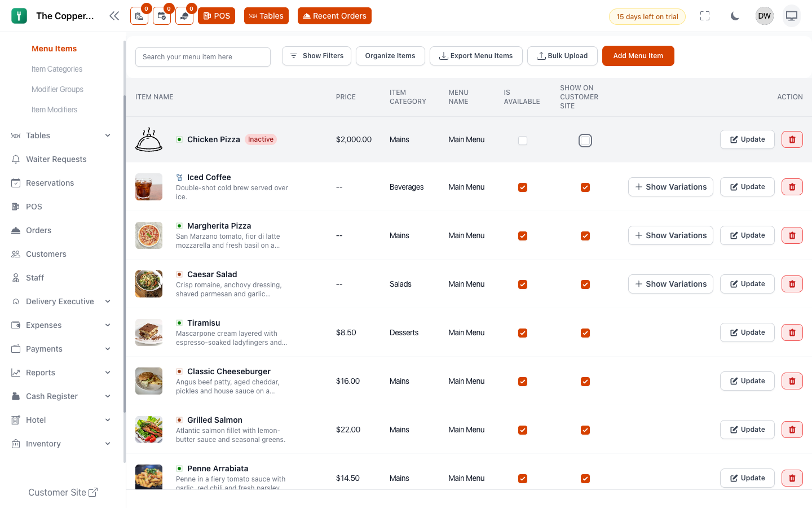Viewport: 812px width, 508px height.
Task: Click the menu item search field
Action: pos(203,57)
